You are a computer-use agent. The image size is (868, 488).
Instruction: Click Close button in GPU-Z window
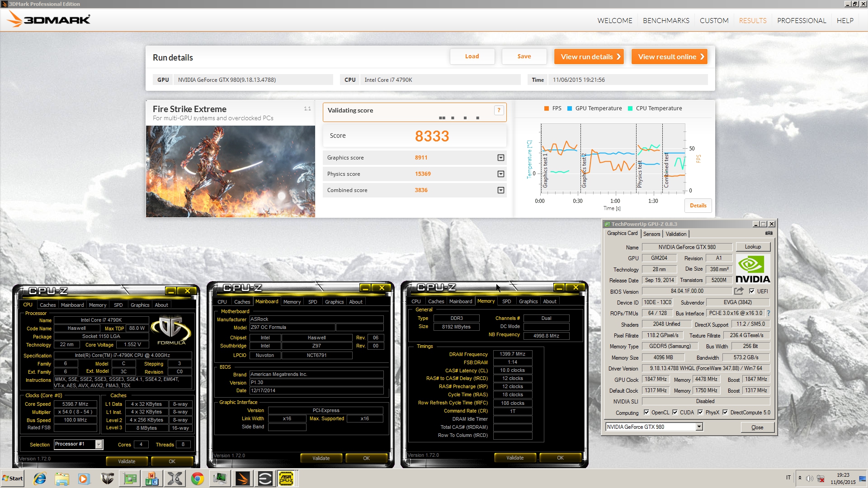point(757,427)
